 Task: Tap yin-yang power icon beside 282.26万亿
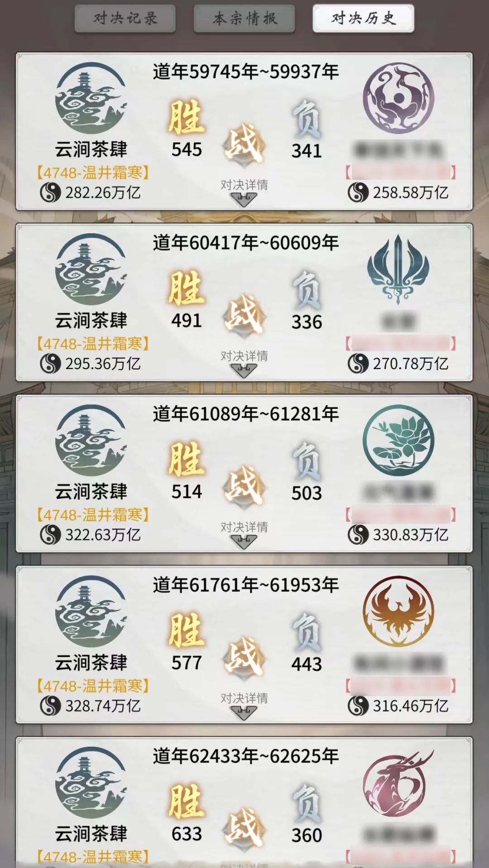pyautogui.click(x=50, y=192)
